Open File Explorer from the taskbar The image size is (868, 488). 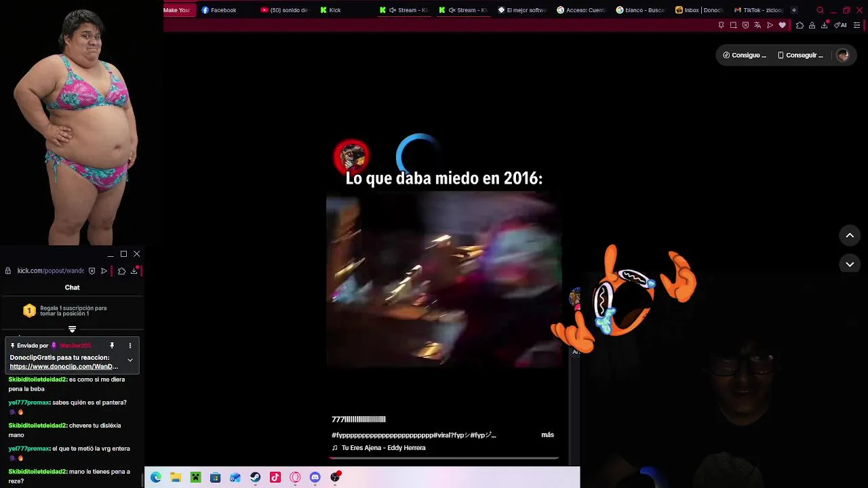pyautogui.click(x=176, y=477)
